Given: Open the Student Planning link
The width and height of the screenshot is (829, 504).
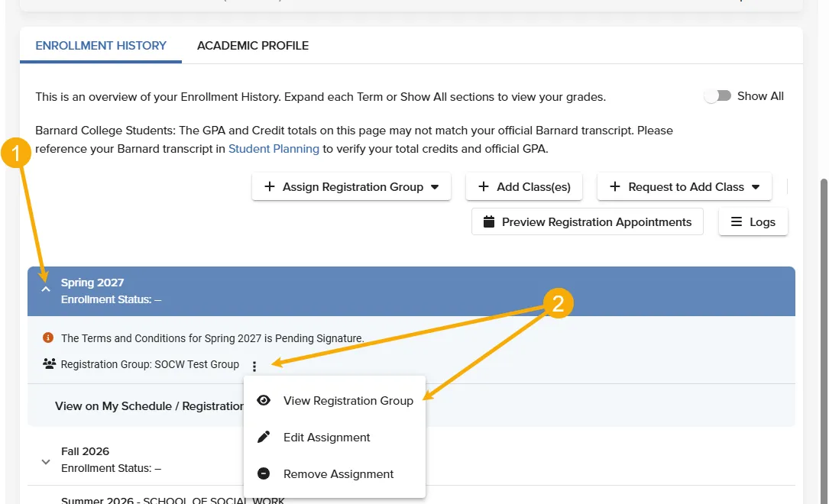Looking at the screenshot, I should tap(274, 149).
